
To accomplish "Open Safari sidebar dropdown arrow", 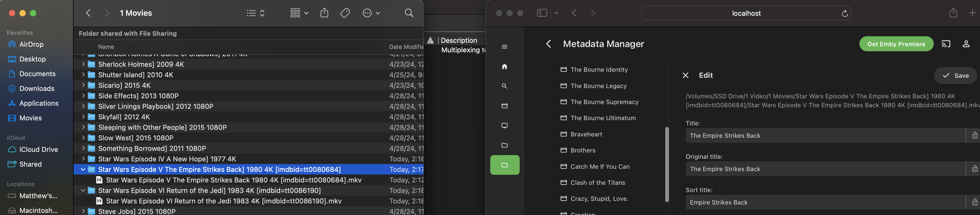I will 556,13.
